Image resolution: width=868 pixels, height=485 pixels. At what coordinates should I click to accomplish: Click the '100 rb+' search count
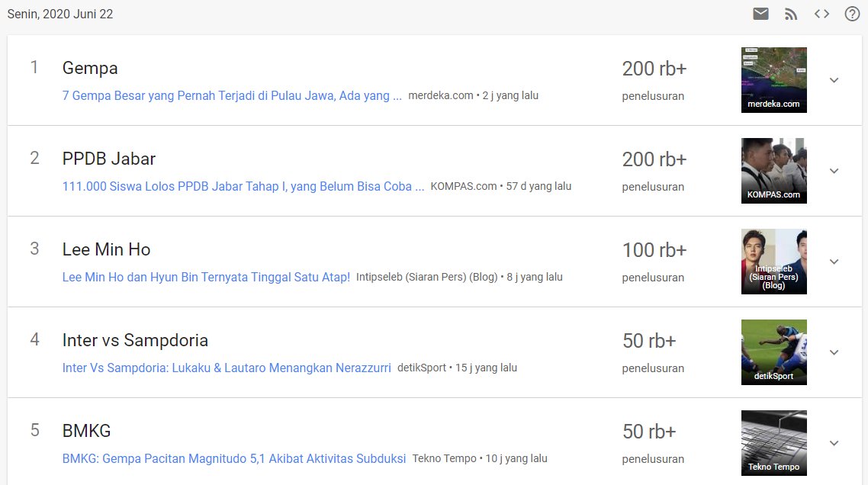pyautogui.click(x=654, y=250)
